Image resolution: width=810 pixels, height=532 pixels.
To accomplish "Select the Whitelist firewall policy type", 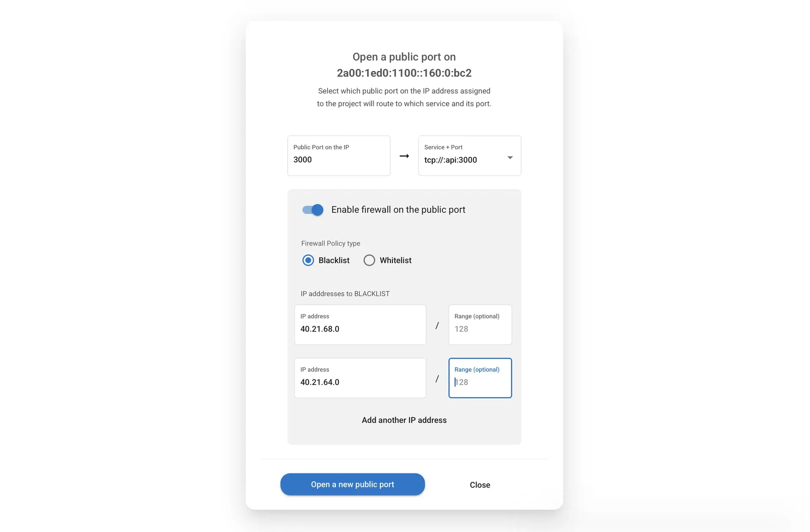I will click(x=369, y=260).
